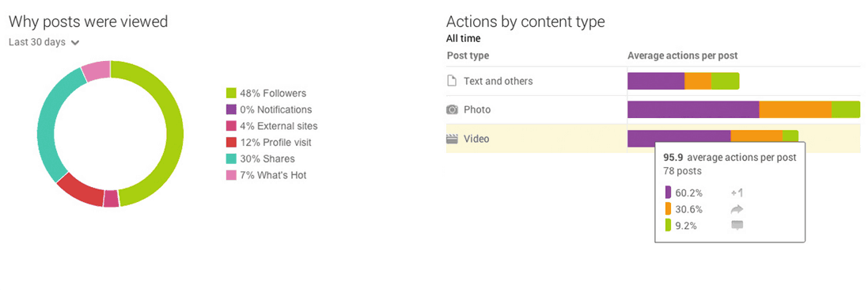Click the reshare arrow icon in the tooltip
This screenshot has width=868, height=290.
coord(737,209)
